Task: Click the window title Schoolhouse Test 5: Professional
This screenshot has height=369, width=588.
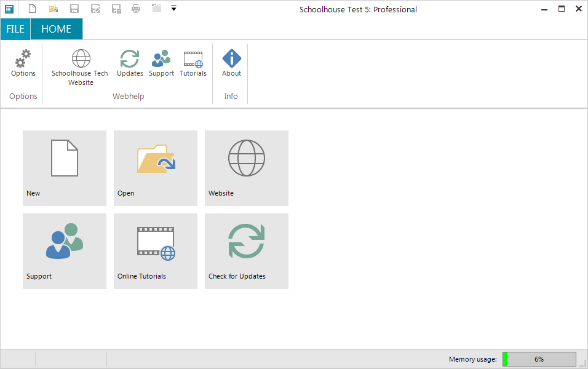Action: (x=358, y=9)
